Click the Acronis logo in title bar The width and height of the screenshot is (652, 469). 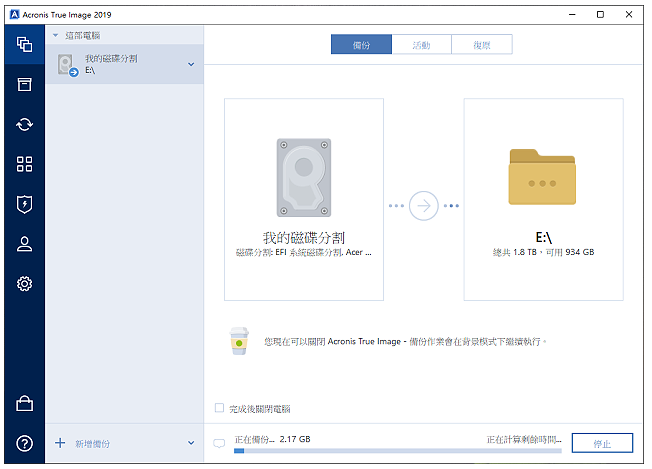coord(15,15)
